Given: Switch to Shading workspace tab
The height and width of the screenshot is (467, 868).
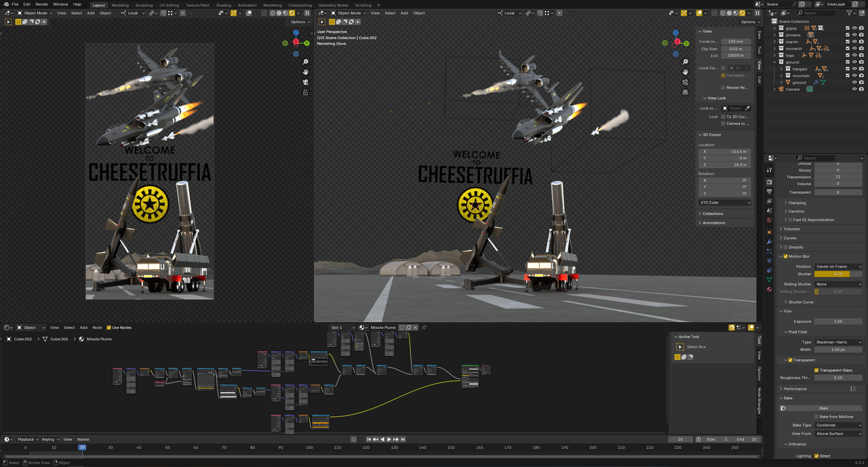Looking at the screenshot, I should (223, 5).
